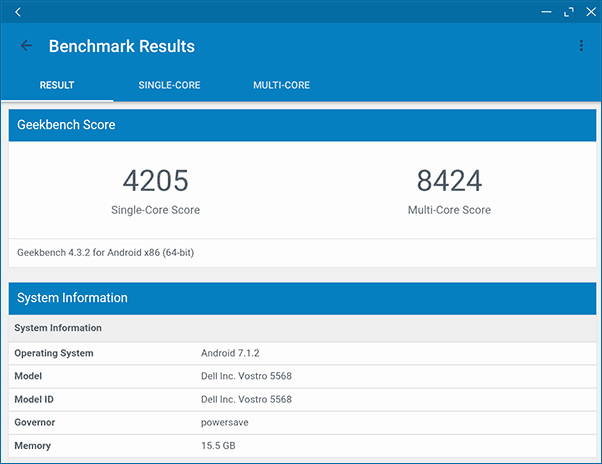The width and height of the screenshot is (602, 464).
Task: Click the Geekbench Score section header
Action: 303,125
